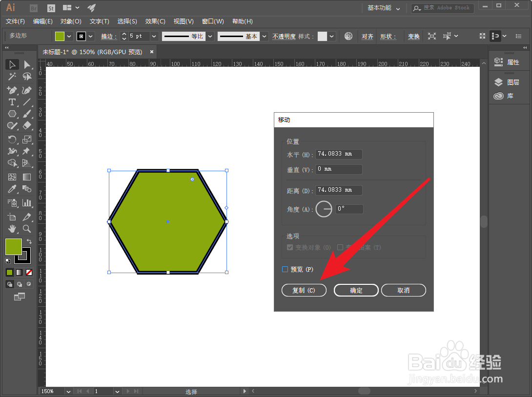Select the Lasso tool
Viewport: 532px width, 397px height.
pos(27,77)
